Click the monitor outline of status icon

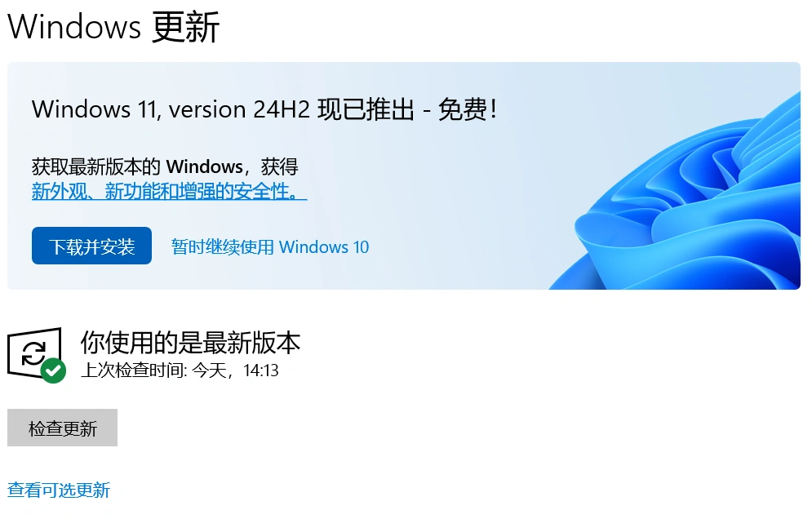tap(34, 353)
